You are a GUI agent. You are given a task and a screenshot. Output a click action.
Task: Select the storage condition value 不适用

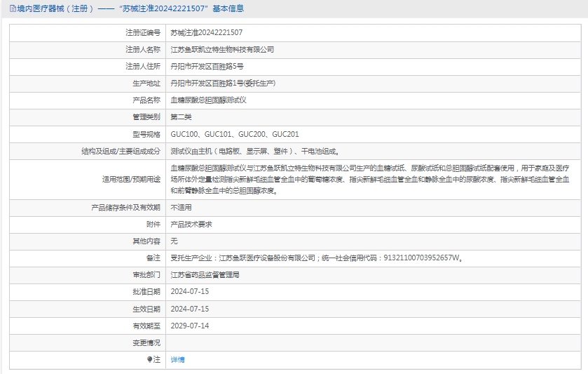(x=181, y=208)
